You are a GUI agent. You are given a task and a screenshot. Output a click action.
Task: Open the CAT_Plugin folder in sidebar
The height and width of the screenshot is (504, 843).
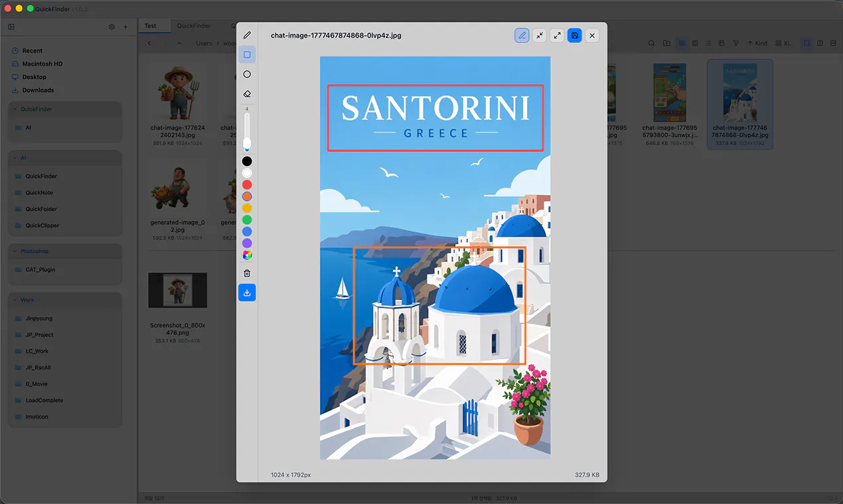65,270
